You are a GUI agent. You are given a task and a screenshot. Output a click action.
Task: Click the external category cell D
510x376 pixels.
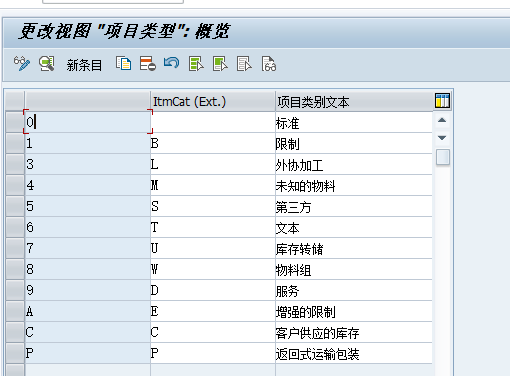point(213,290)
